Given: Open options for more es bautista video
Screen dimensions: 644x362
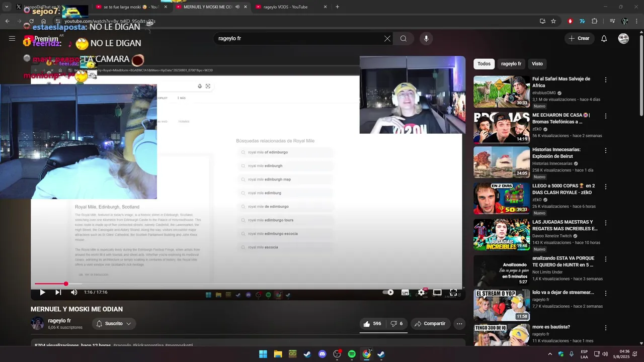Looking at the screenshot, I should tap(606, 328).
